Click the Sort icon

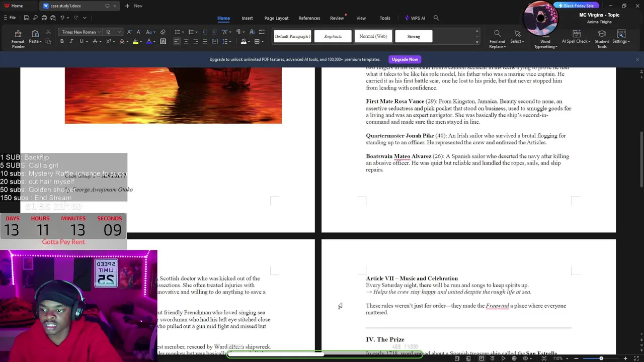pyautogui.click(x=252, y=32)
